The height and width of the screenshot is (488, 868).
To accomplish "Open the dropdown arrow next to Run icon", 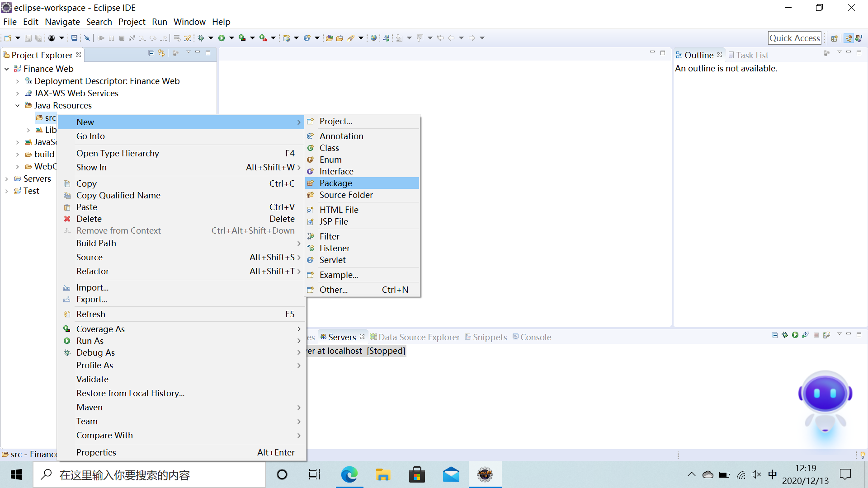I will click(x=231, y=38).
